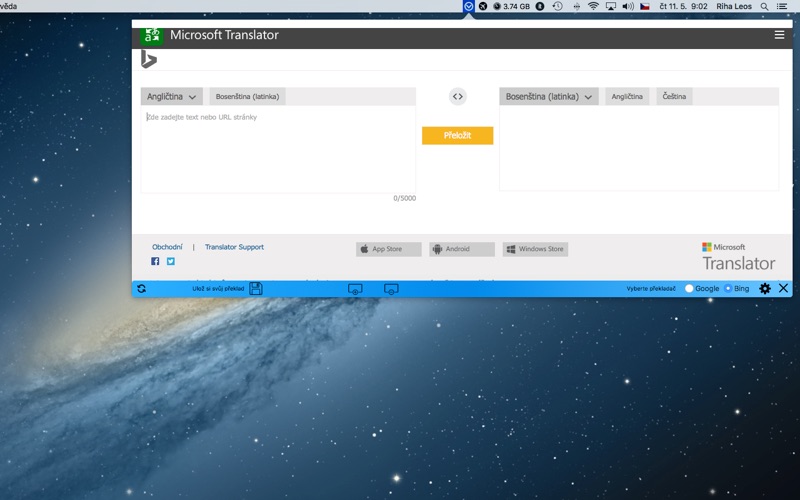Open the App Store download button
The width and height of the screenshot is (800, 500).
tap(389, 249)
